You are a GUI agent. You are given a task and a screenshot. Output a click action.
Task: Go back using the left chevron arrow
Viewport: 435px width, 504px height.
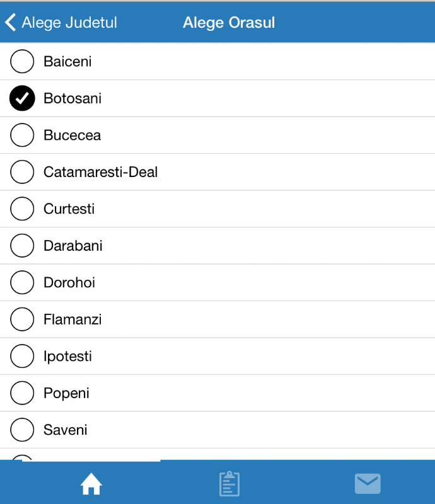point(10,22)
